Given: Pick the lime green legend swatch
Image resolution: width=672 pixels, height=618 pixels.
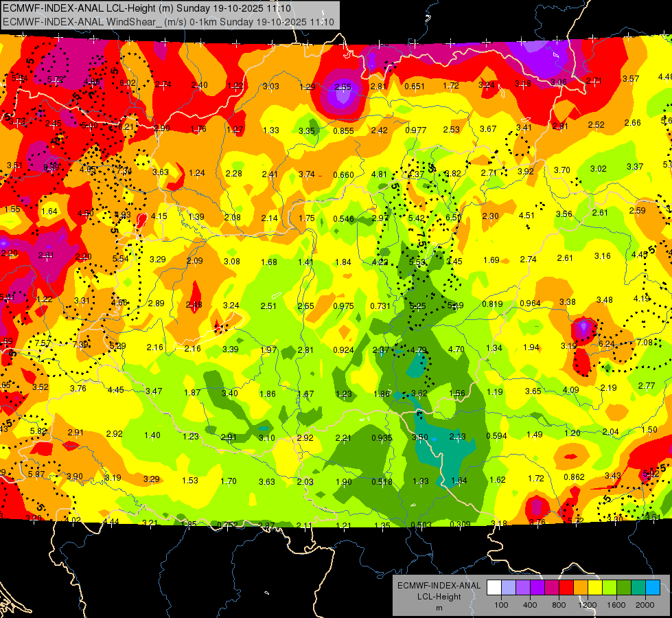Looking at the screenshot, I should coord(610,588).
